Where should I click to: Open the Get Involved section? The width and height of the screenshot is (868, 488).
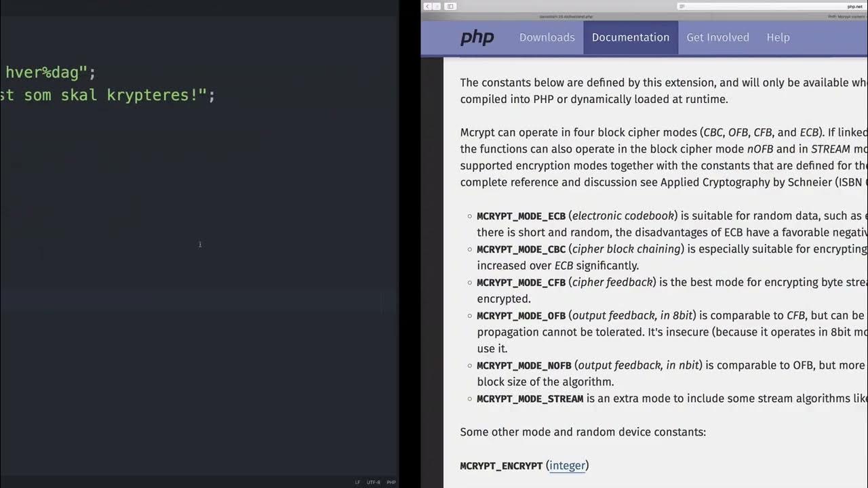[x=717, y=37]
